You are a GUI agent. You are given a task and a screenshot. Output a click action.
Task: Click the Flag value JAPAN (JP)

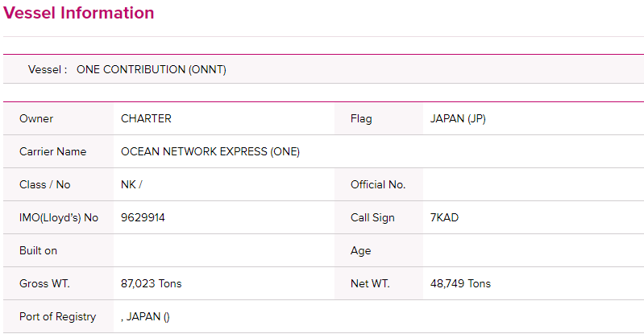(x=458, y=118)
